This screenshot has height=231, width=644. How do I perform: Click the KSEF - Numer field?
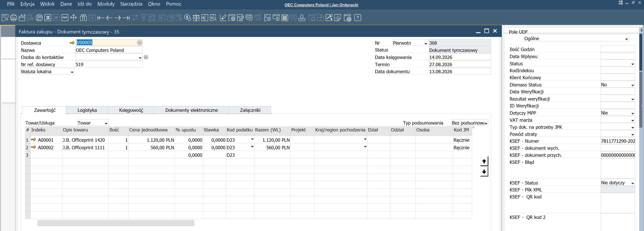(618, 141)
